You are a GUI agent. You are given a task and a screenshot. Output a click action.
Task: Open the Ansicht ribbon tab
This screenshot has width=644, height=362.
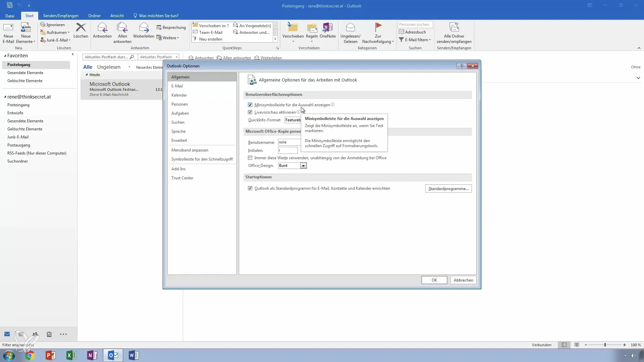click(117, 16)
